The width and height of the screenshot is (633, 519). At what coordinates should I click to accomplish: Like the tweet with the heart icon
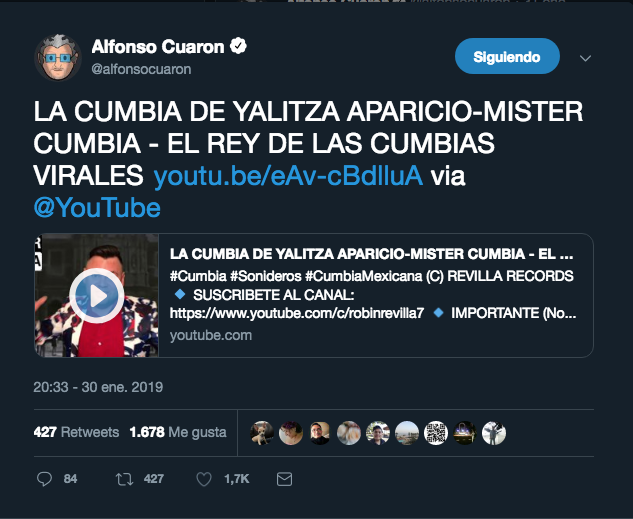pos(204,479)
